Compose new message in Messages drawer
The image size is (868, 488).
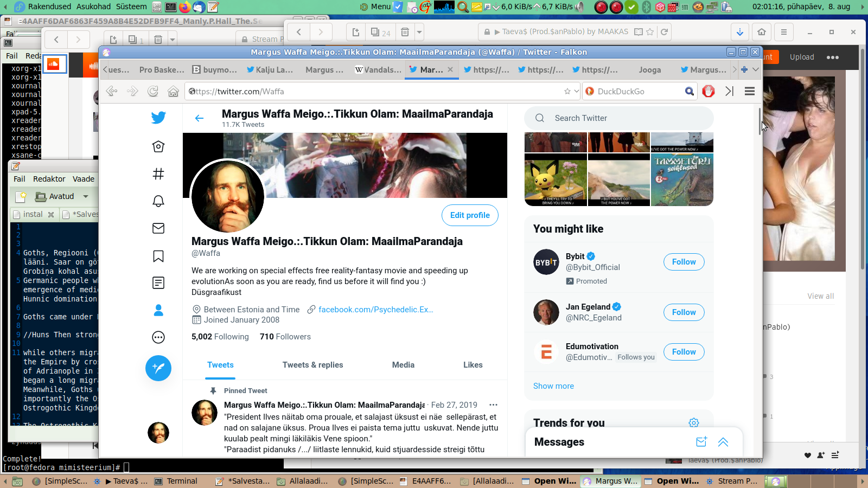click(x=701, y=442)
